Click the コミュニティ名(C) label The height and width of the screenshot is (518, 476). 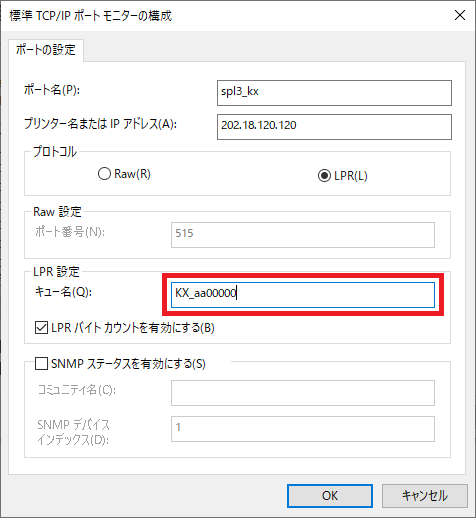(77, 390)
